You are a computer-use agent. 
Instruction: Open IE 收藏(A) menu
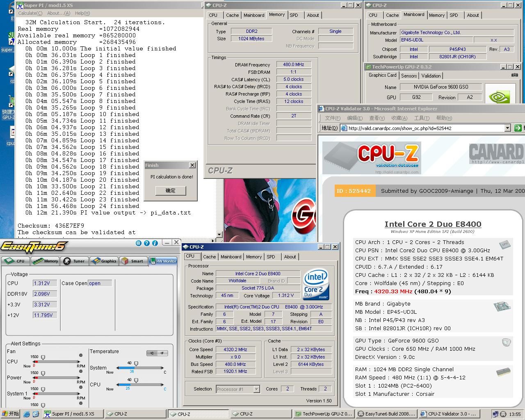pyautogui.click(x=399, y=118)
